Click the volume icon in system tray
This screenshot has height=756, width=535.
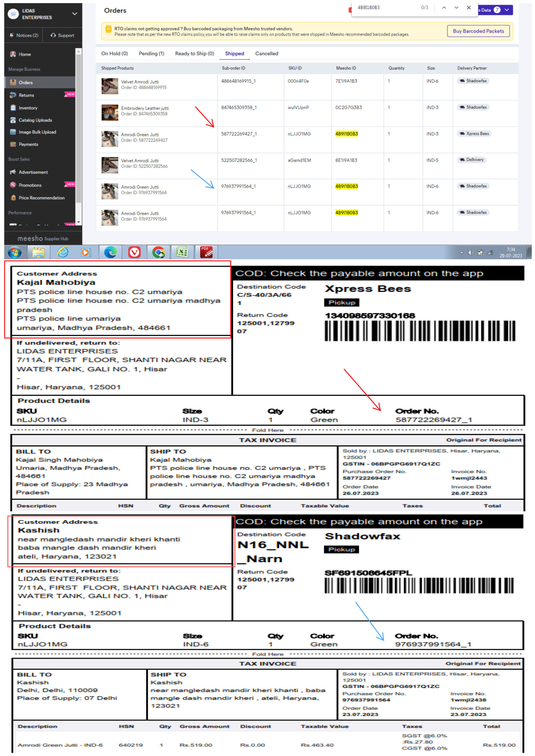click(471, 252)
